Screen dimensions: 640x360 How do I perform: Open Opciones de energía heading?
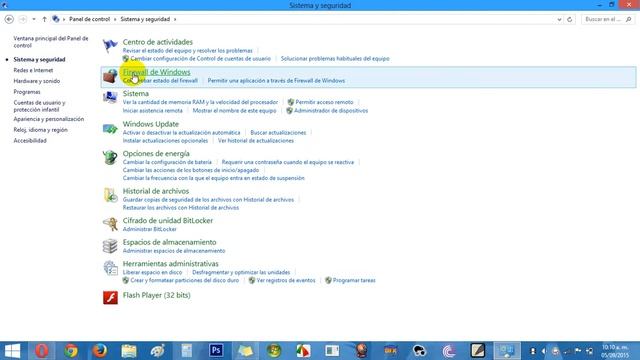(156, 153)
